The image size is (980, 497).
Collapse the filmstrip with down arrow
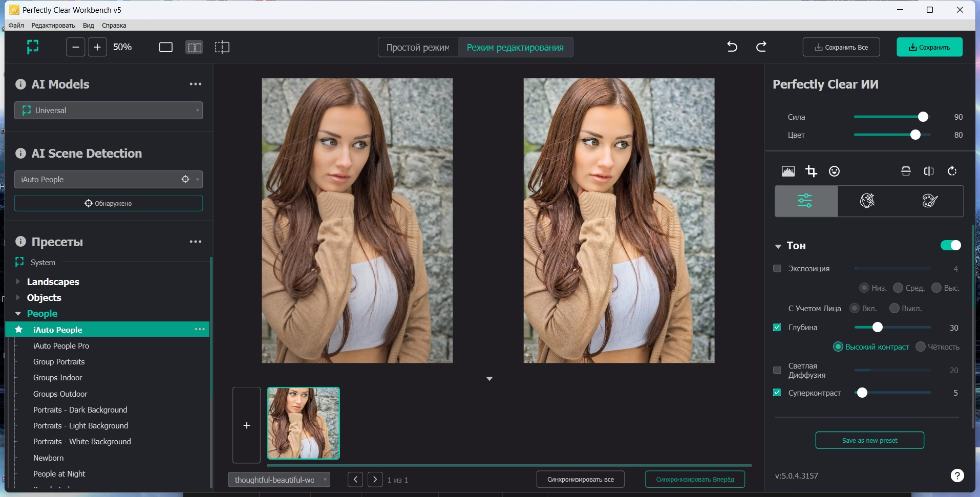(489, 379)
